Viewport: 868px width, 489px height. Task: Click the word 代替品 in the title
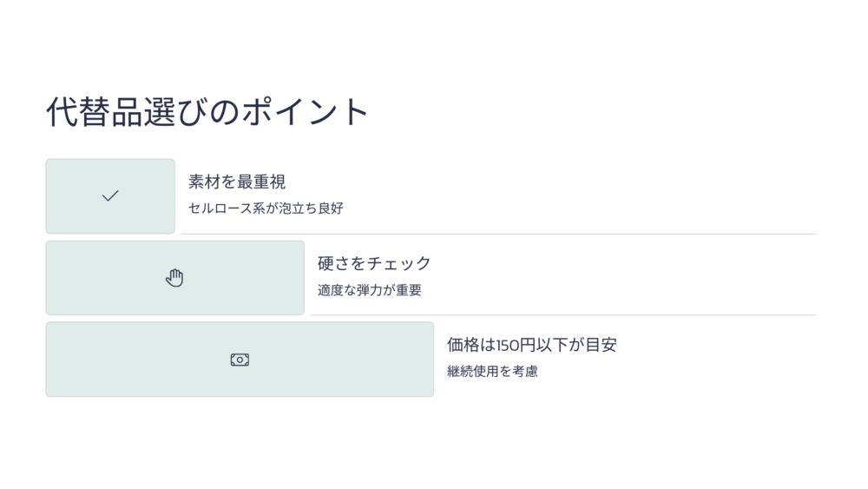94,112
